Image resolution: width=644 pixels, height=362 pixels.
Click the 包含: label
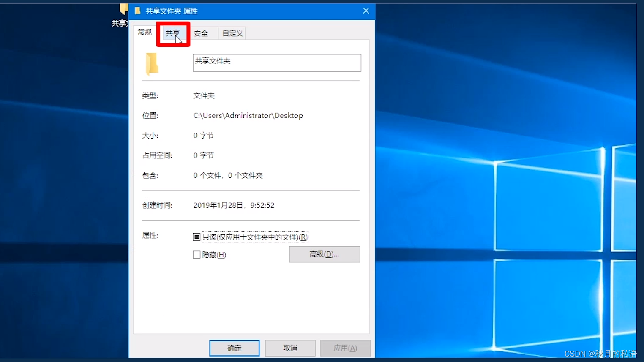(x=150, y=175)
